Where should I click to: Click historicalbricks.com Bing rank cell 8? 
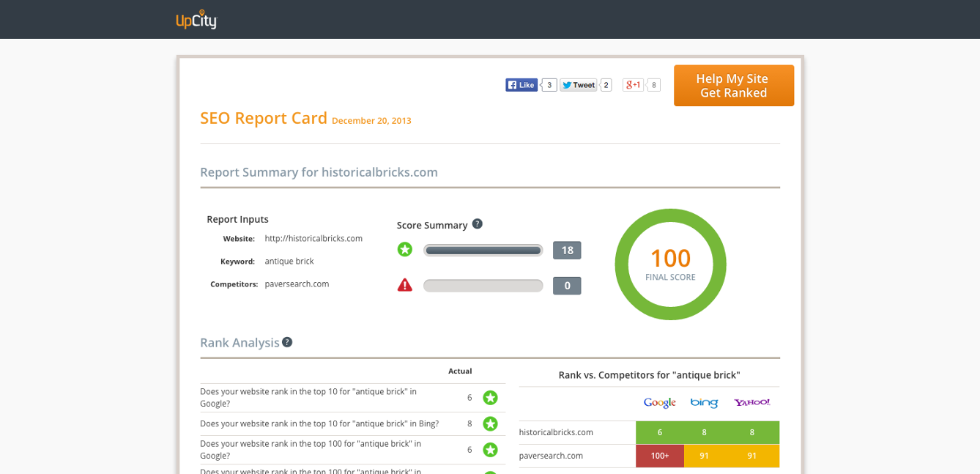(704, 432)
